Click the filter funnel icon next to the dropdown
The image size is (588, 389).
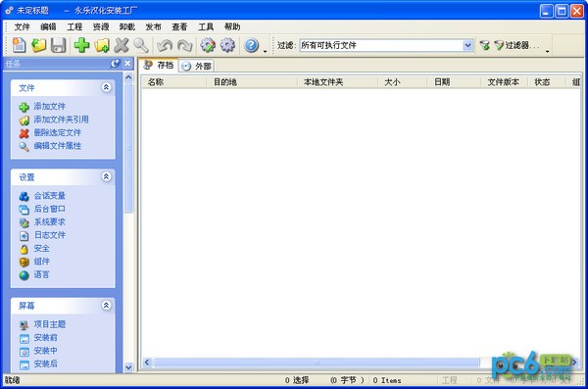coord(484,45)
